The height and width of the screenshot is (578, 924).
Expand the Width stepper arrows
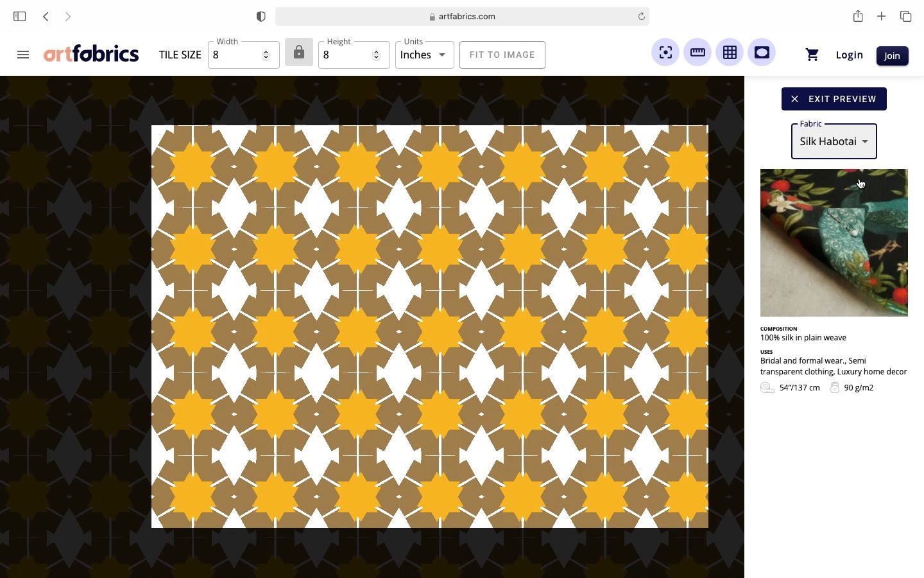[266, 55]
